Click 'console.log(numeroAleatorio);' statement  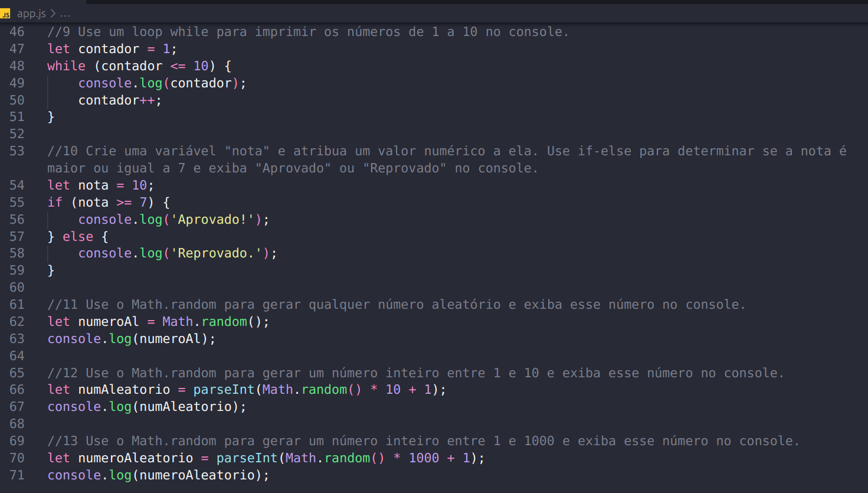click(158, 475)
